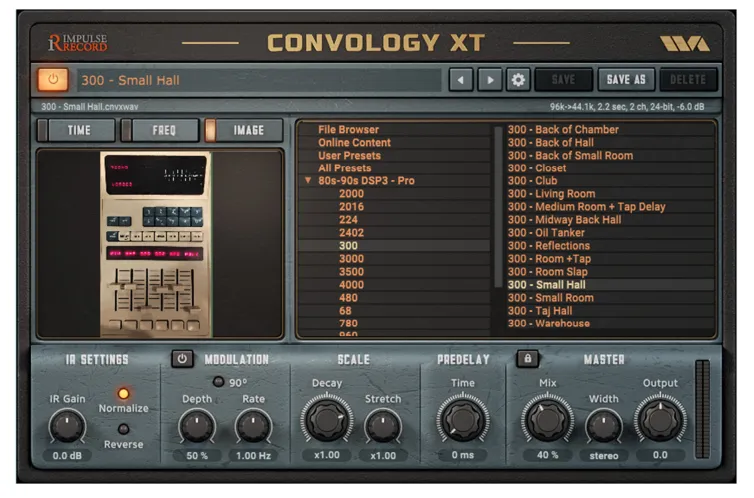Click the Master Output knob
Viewport: 754px width, 498px height.
click(660, 420)
